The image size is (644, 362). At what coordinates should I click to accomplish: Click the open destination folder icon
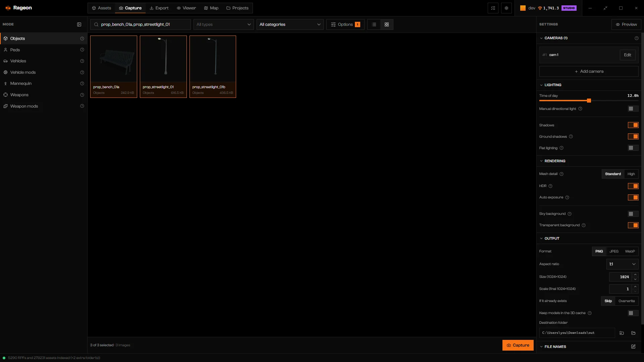point(633,333)
